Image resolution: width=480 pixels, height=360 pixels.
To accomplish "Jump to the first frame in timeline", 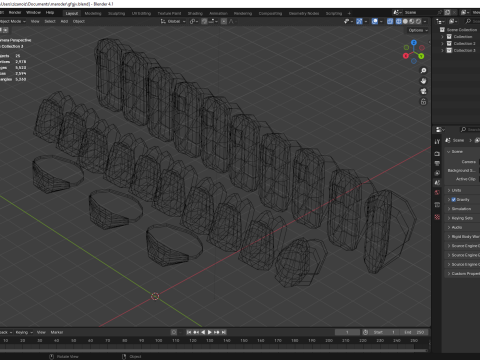I will [189, 332].
